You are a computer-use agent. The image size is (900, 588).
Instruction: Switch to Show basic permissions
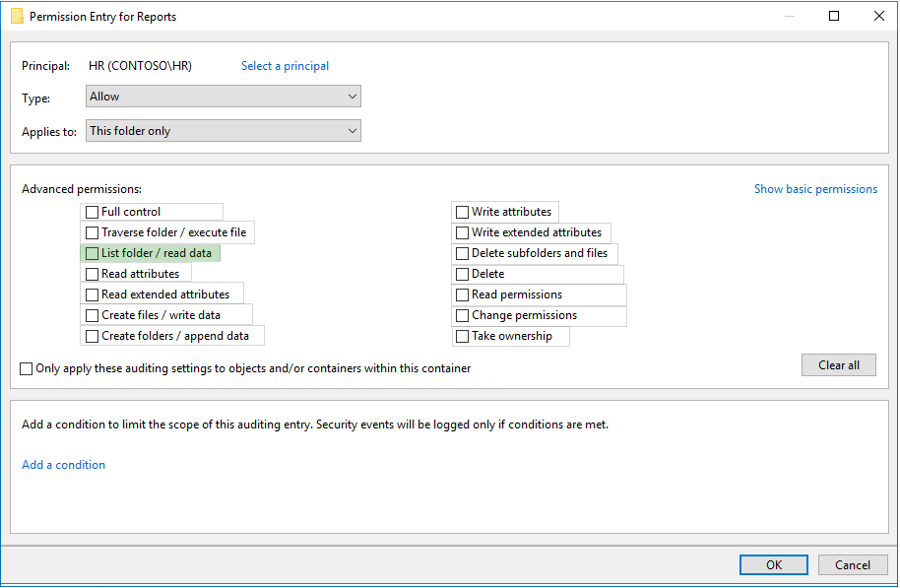click(815, 189)
